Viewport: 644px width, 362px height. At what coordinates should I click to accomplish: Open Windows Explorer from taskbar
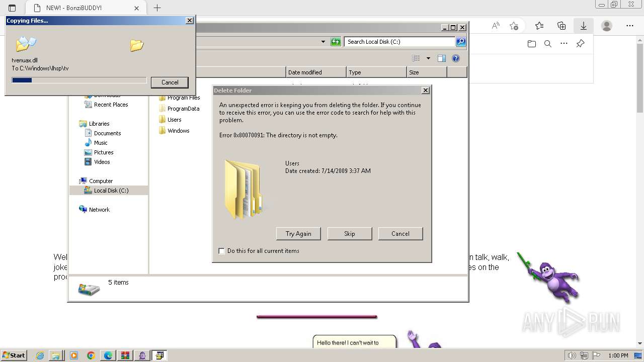pos(56,355)
